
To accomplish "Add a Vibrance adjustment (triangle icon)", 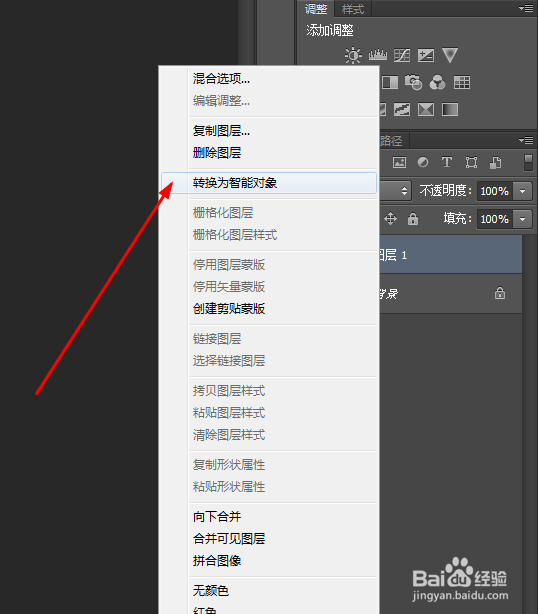I will [450, 55].
